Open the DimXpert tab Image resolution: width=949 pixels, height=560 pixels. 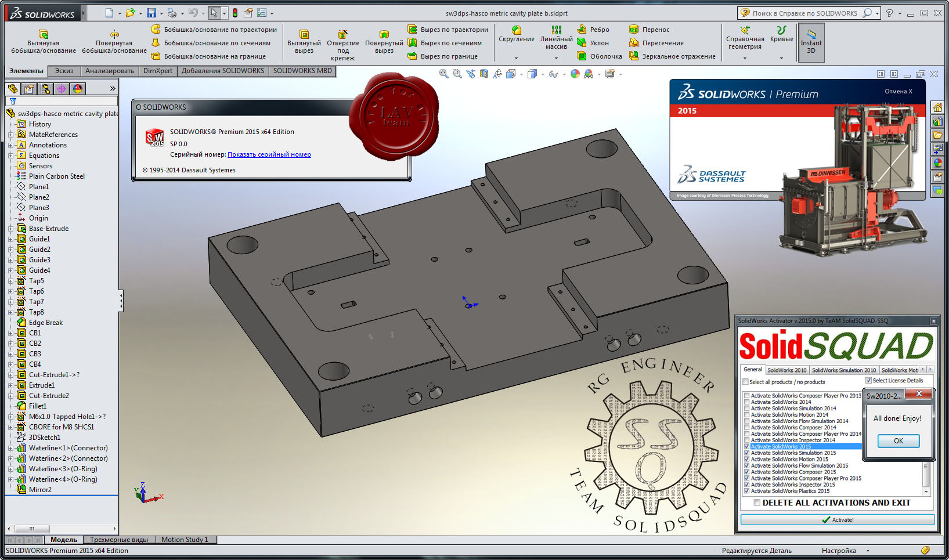point(158,71)
